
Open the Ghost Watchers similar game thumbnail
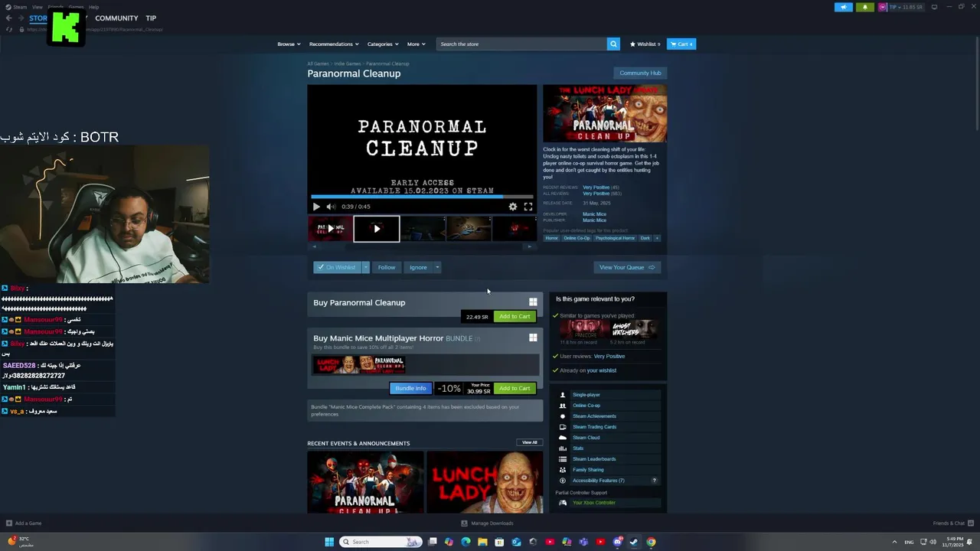click(x=634, y=329)
